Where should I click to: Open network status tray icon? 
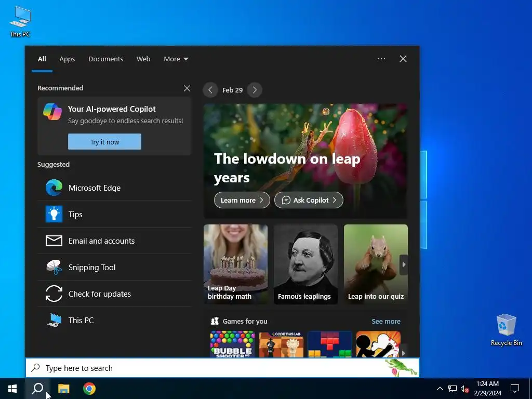pyautogui.click(x=453, y=389)
